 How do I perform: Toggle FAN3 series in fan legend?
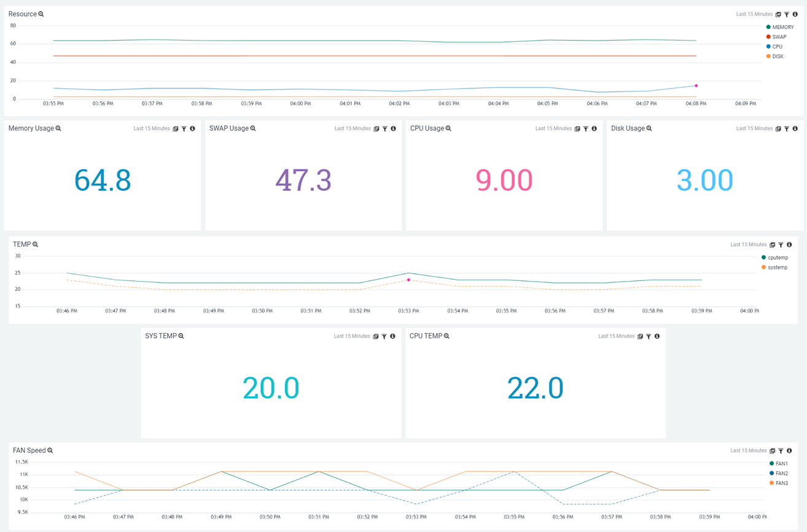[x=779, y=484]
